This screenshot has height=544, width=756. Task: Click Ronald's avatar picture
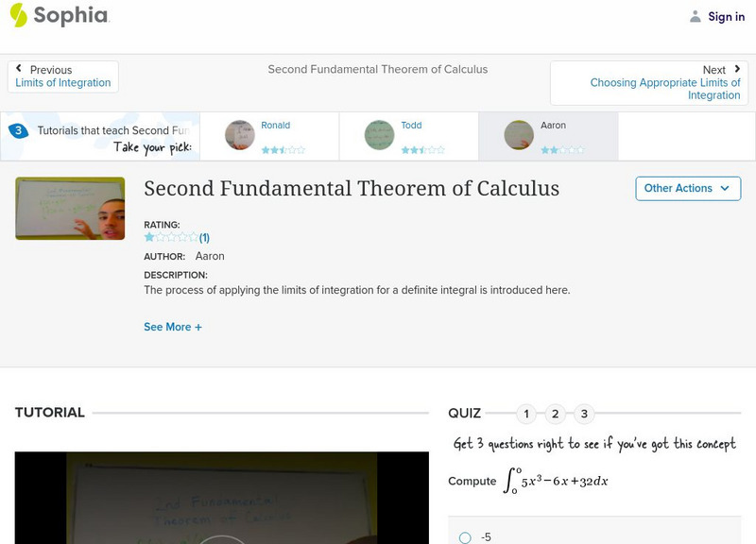coord(240,135)
